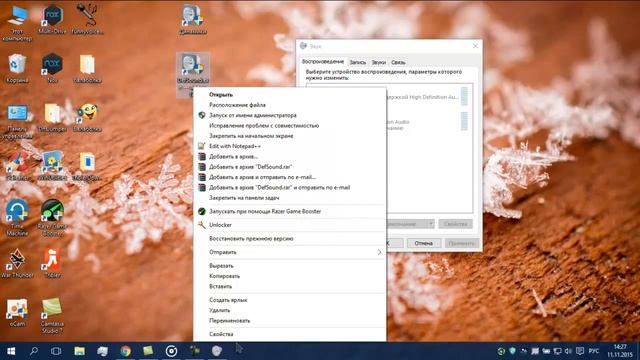Click the Windows Defender shield tray icon
This screenshot has width=640, height=360.
512,351
